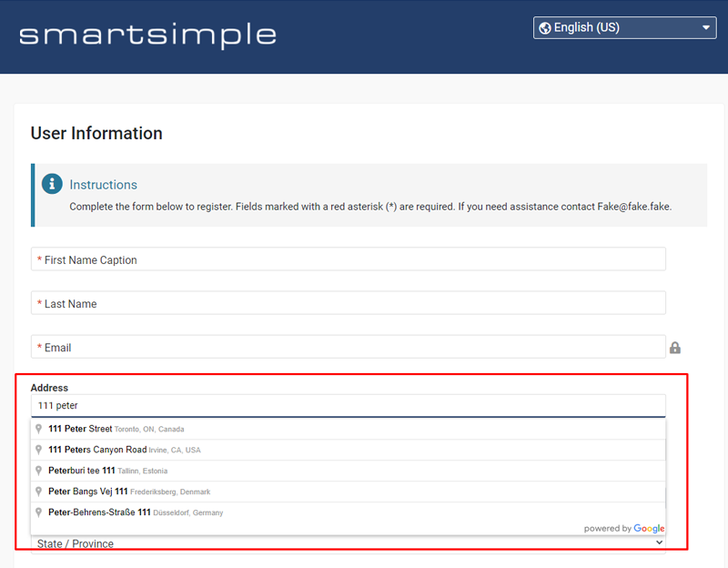The height and width of the screenshot is (568, 728).
Task: Click the pin icon beside Peter-Behrens-Straße 111
Action: click(x=39, y=512)
